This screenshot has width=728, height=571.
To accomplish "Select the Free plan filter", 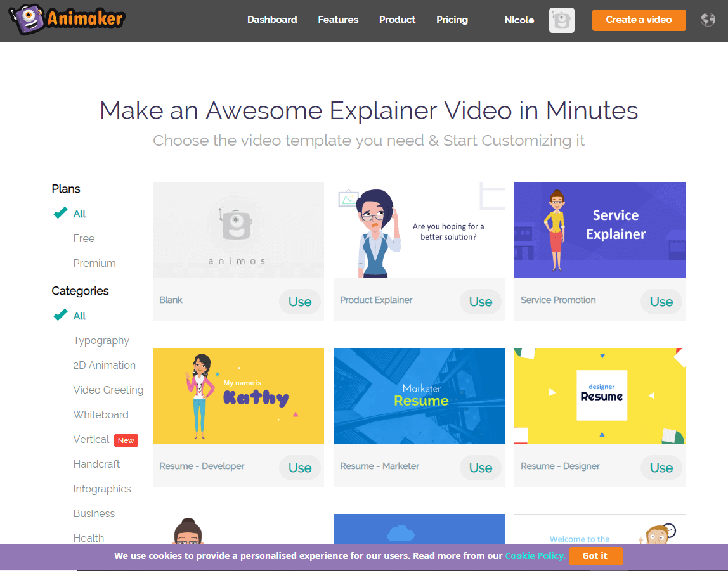I will [x=84, y=238].
